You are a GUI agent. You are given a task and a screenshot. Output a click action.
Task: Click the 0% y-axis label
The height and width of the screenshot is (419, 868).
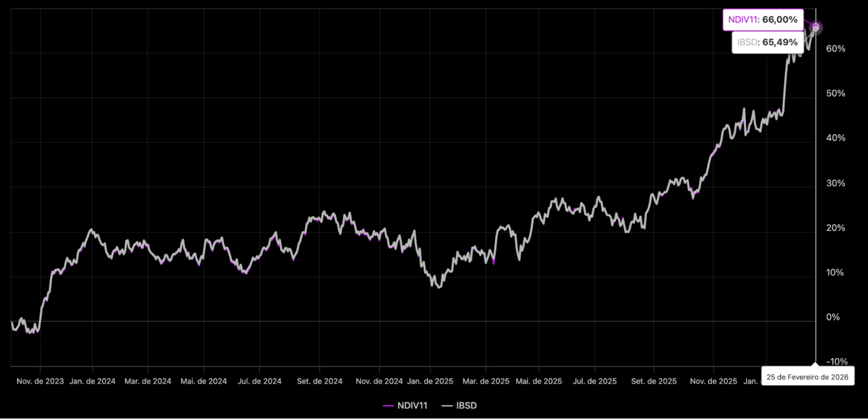click(x=832, y=317)
